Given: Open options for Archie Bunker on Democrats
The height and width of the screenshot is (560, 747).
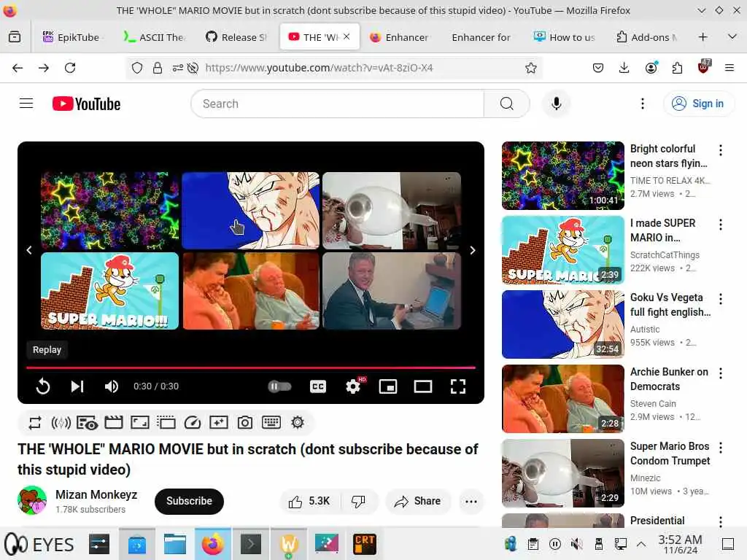Looking at the screenshot, I should point(720,373).
